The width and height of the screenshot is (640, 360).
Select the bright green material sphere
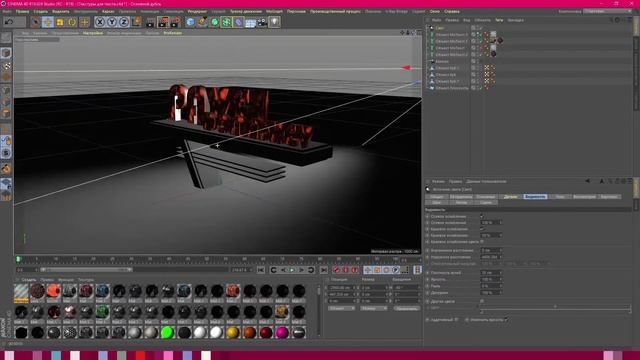point(167,333)
